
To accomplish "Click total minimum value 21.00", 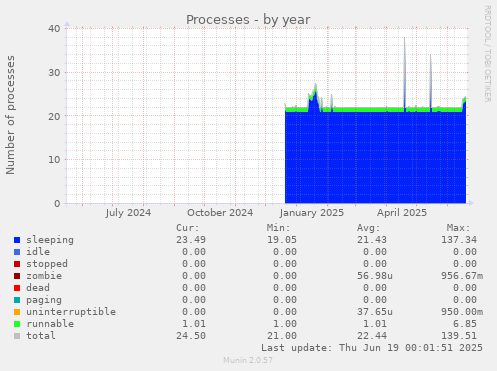I will (282, 336).
